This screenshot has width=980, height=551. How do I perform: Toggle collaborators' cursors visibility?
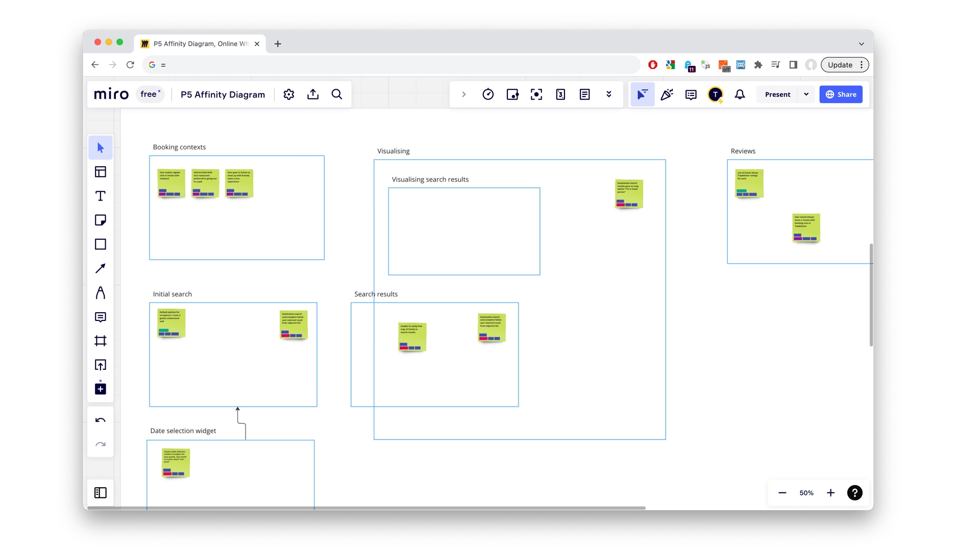click(642, 94)
